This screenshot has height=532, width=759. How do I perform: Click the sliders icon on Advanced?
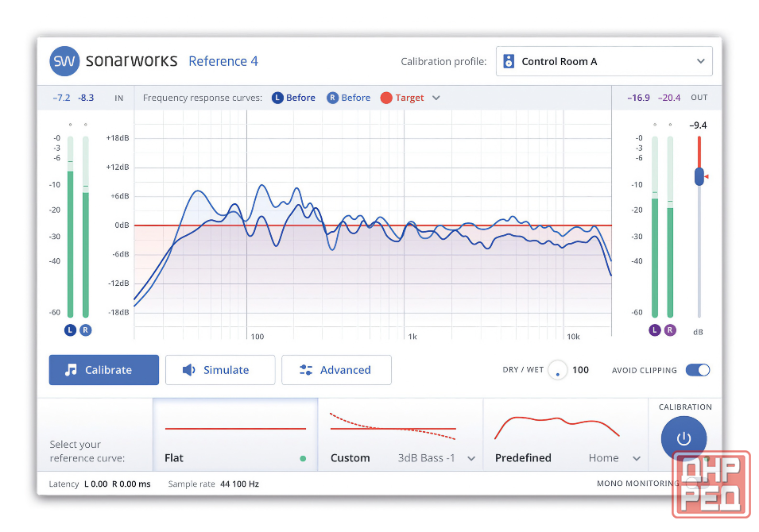click(x=306, y=370)
